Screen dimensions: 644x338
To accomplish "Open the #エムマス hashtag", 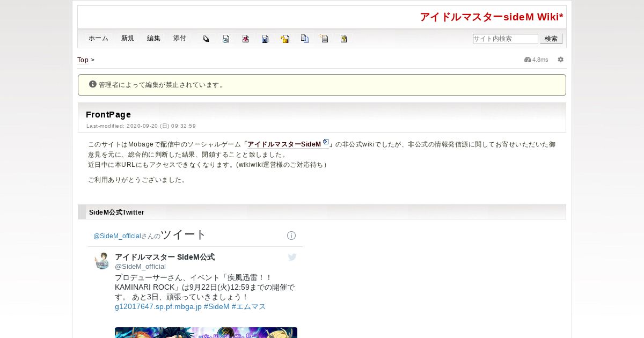I will coord(248,307).
